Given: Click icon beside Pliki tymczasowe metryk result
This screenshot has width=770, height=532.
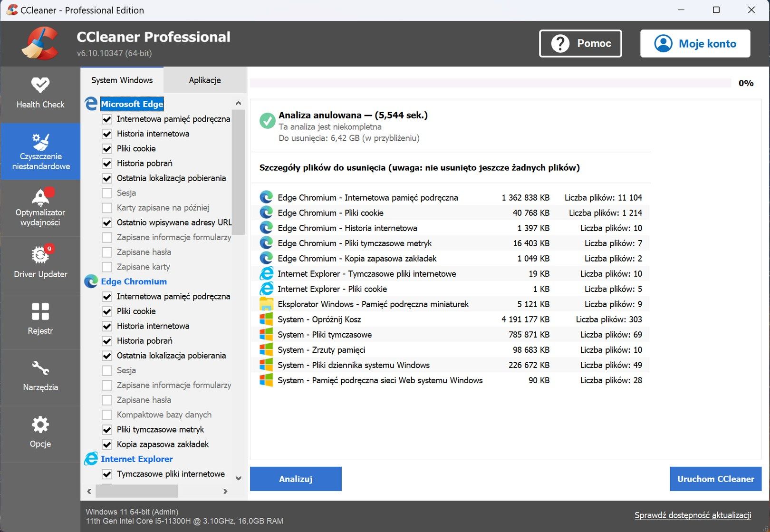Looking at the screenshot, I should (x=266, y=243).
